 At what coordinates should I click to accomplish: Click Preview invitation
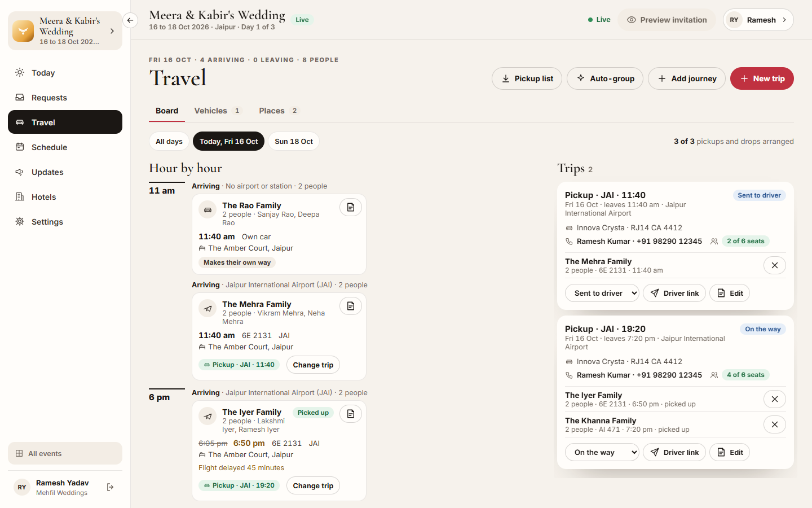point(667,20)
